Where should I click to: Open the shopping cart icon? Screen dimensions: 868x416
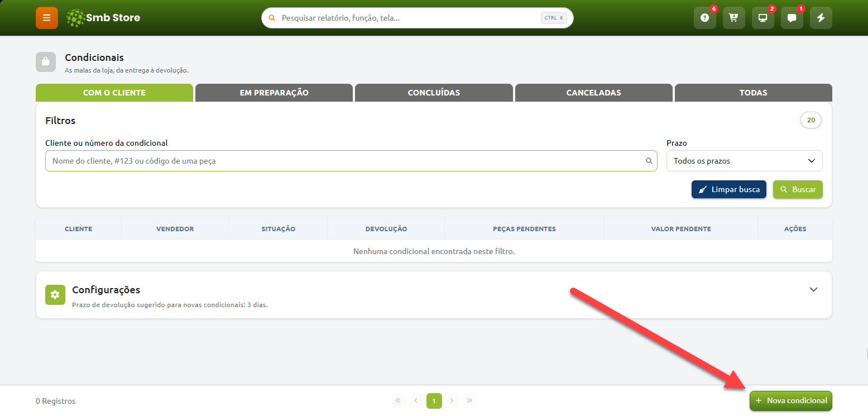coord(734,18)
